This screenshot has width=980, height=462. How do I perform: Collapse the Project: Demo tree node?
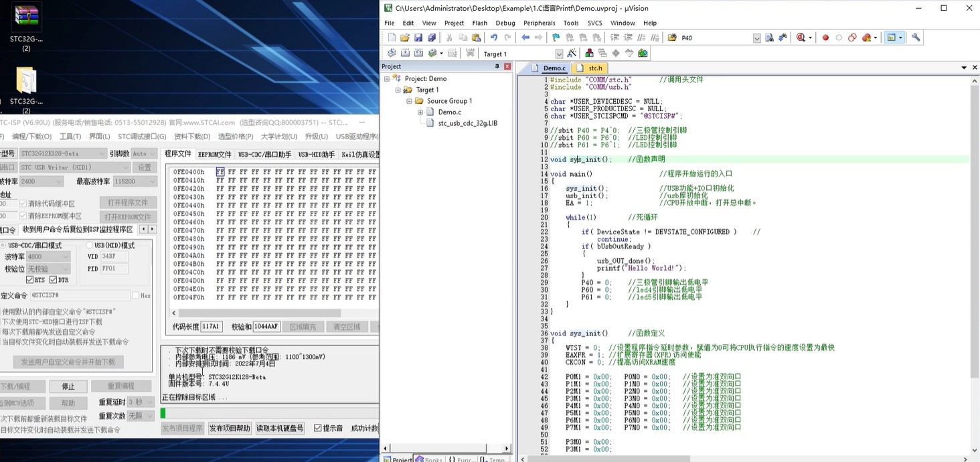point(387,78)
